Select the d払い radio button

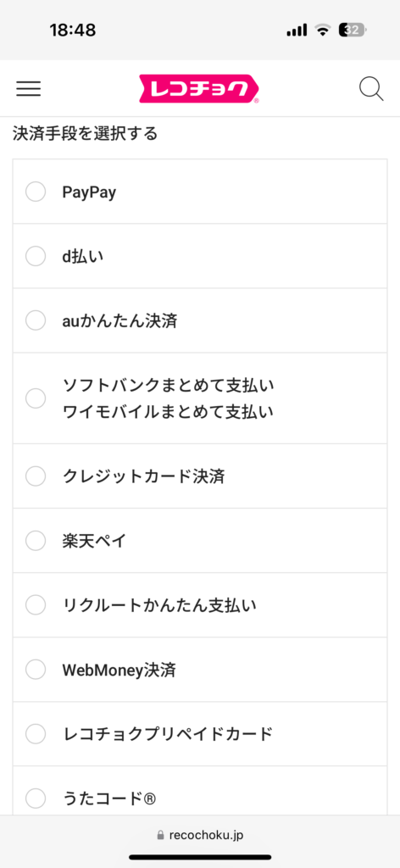36,256
